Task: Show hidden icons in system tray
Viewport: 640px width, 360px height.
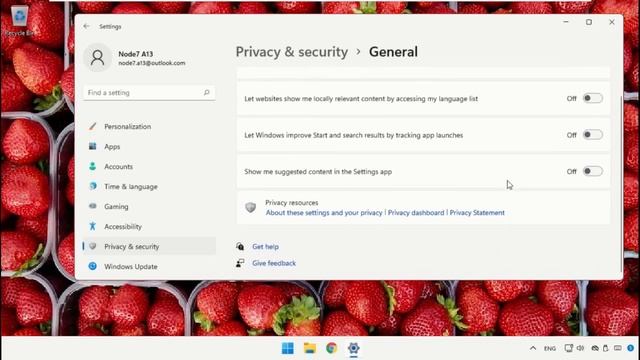Action: [533, 348]
